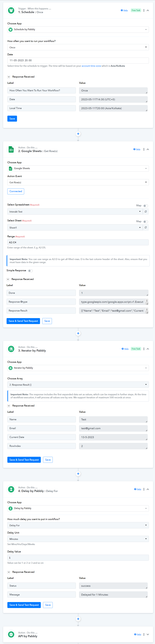Viewport: 155px width, 644px height.
Task: Open Help link in Delay step header
Action: pyautogui.click(x=138, y=489)
